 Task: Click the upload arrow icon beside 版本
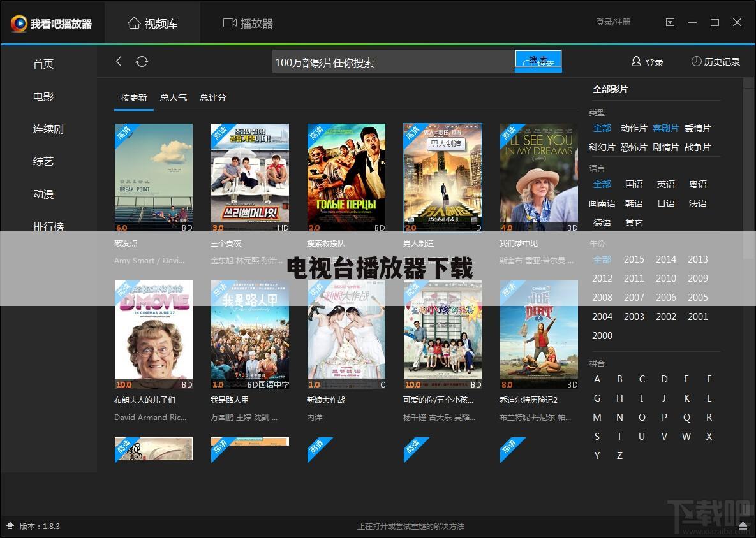pos(10,525)
